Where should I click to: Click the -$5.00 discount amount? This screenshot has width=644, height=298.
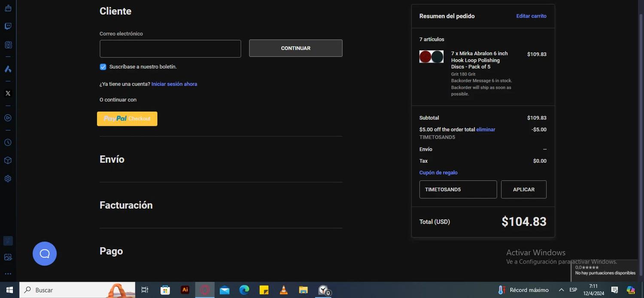(x=539, y=130)
